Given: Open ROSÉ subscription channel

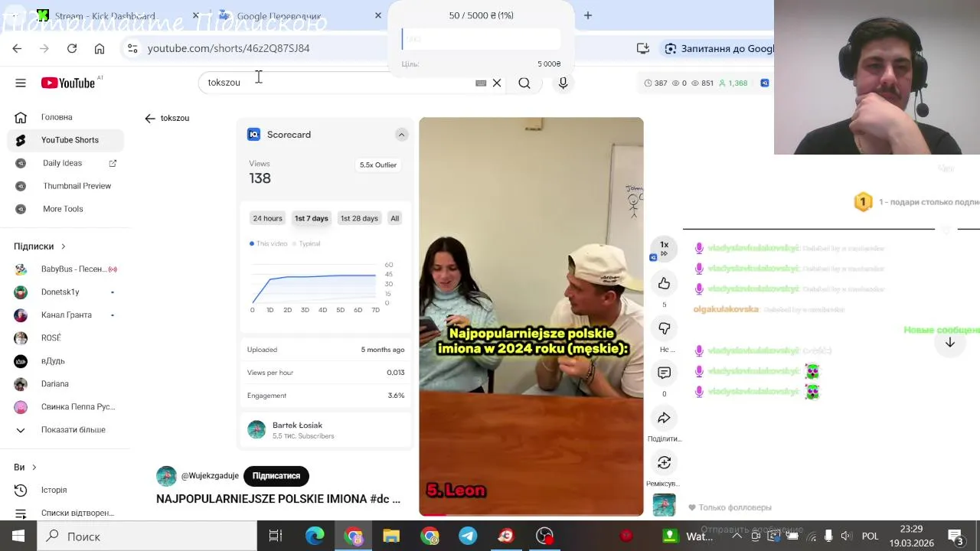Looking at the screenshot, I should (65, 338).
